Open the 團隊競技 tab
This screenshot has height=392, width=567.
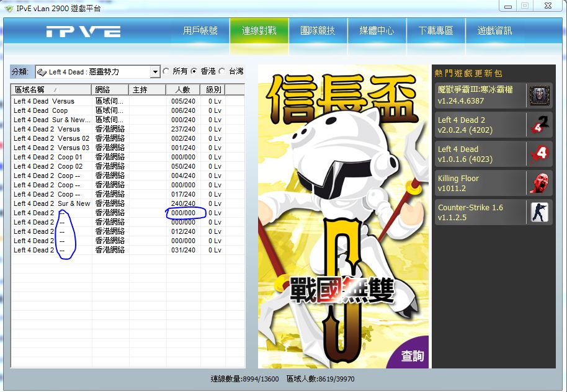[318, 31]
